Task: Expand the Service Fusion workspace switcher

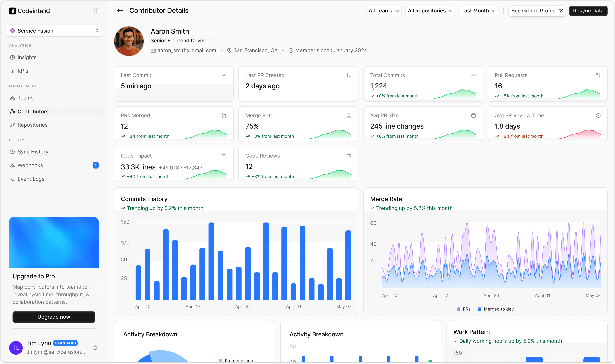Action: coord(54,31)
